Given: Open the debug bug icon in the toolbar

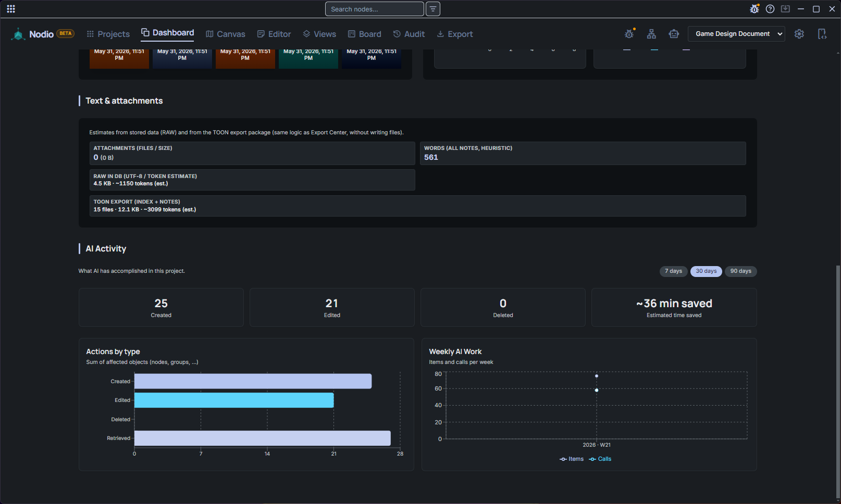Looking at the screenshot, I should point(629,34).
